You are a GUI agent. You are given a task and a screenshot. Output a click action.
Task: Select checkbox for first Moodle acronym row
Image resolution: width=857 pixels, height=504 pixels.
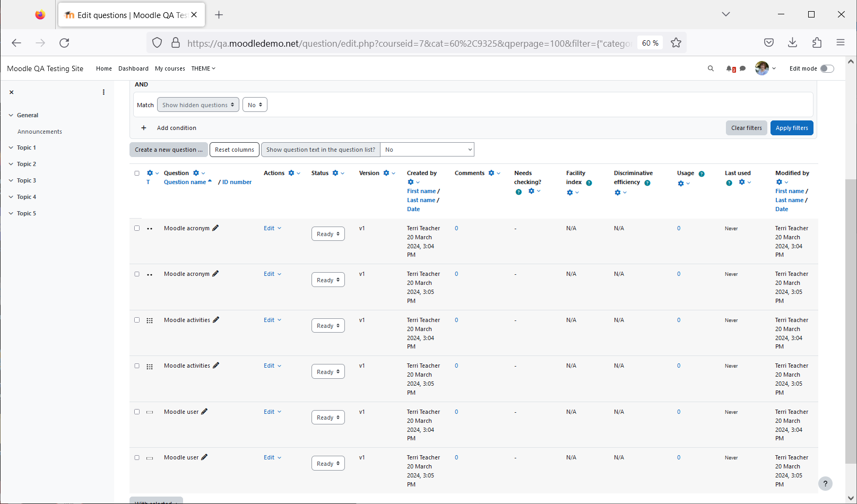(x=137, y=228)
